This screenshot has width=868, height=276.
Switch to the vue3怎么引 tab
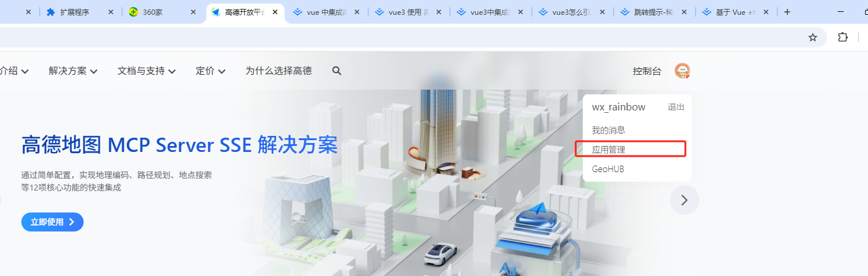571,12
